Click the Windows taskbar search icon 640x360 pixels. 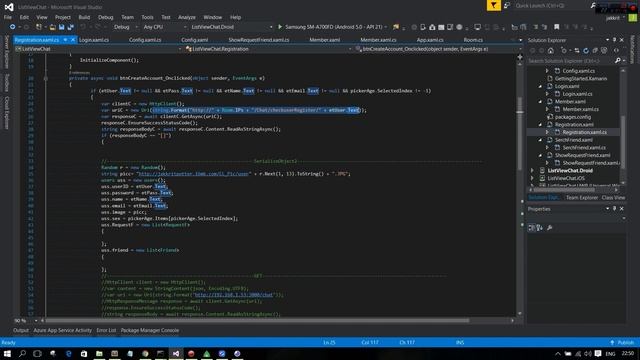[22, 353]
